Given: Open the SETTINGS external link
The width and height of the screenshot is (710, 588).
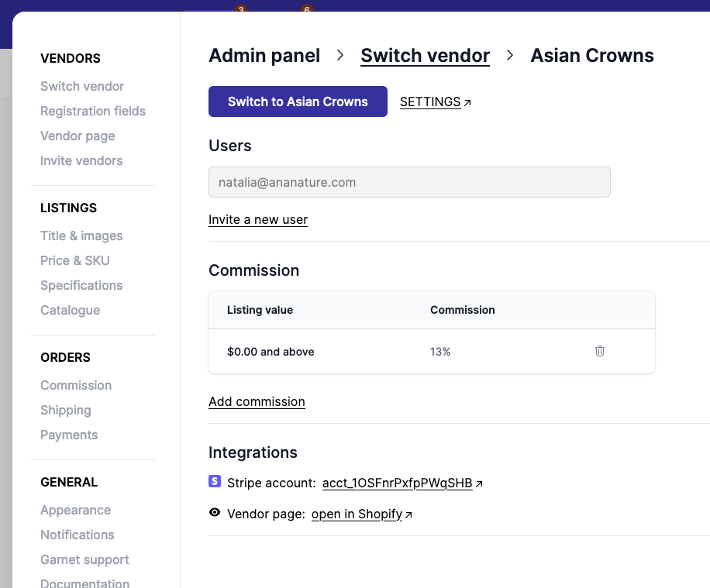Looking at the screenshot, I should click(435, 102).
